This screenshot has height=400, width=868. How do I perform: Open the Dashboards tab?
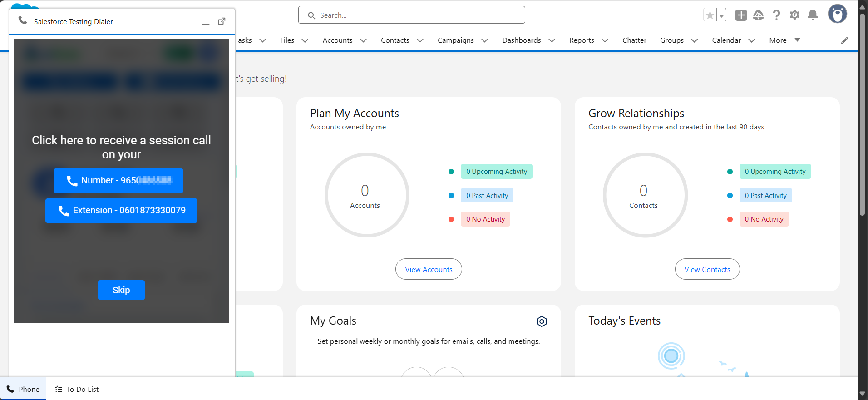coord(522,40)
